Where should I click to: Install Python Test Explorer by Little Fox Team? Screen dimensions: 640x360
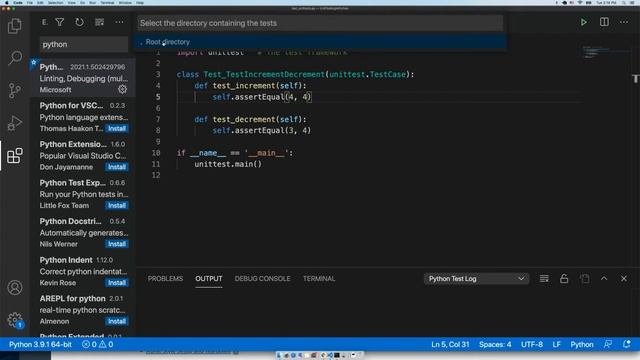click(117, 205)
